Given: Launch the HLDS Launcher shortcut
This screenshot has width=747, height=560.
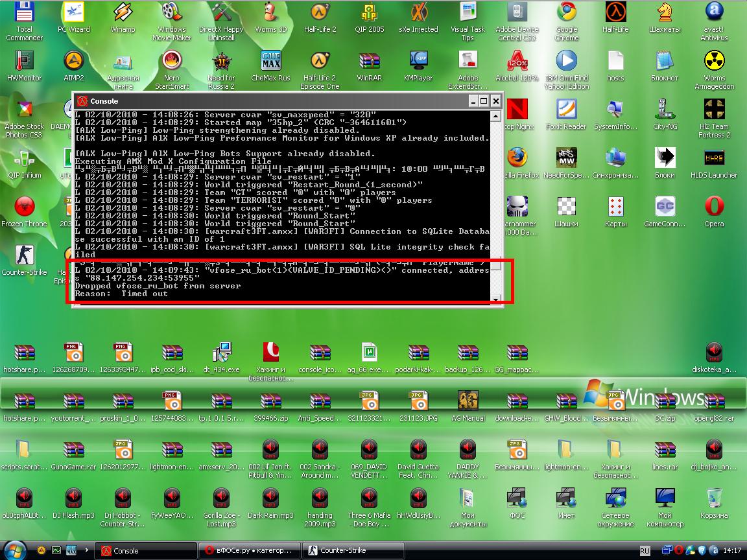Looking at the screenshot, I should (x=714, y=159).
